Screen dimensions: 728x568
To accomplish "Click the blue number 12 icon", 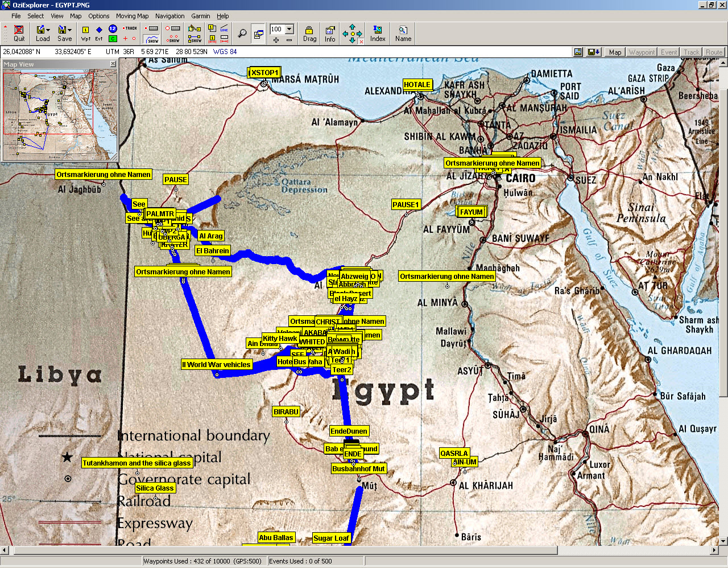I will [x=113, y=28].
